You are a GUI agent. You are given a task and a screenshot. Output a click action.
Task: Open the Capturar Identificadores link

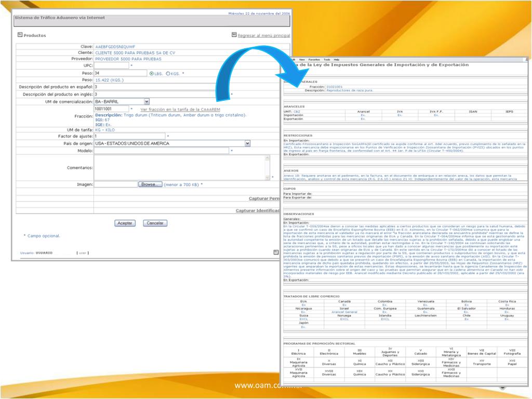(x=258, y=211)
